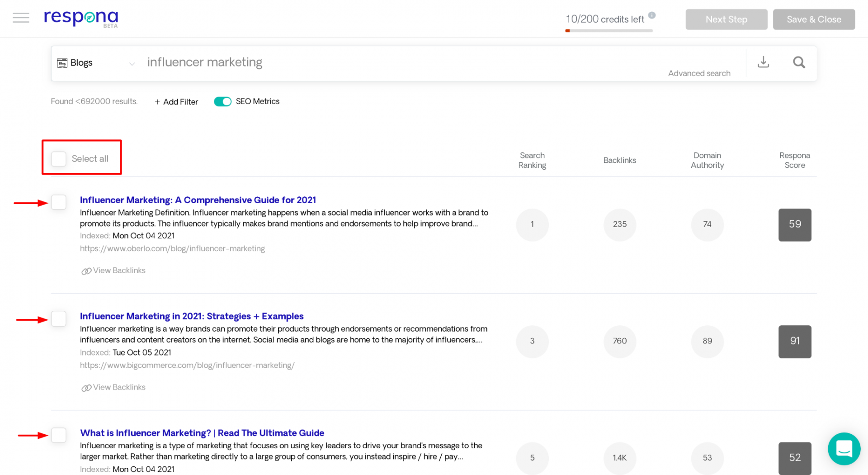Click the bigcommerce.com blog URL

pos(187,365)
